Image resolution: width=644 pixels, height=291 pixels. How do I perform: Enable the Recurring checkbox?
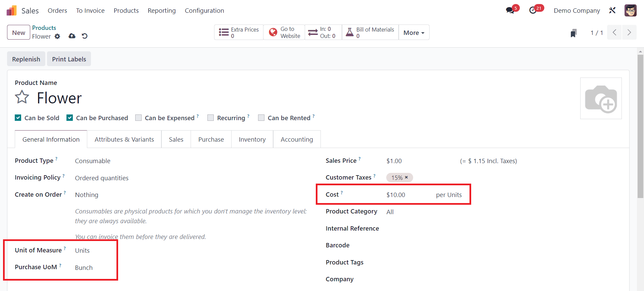pos(211,118)
